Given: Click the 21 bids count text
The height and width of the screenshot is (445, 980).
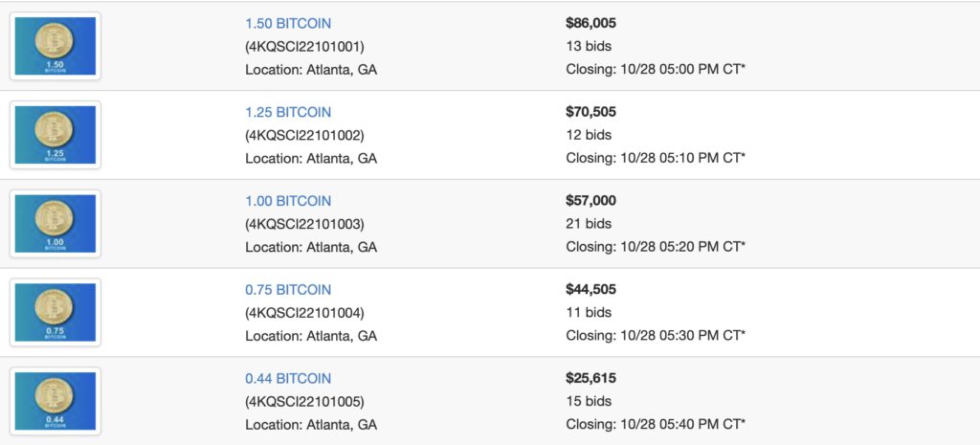Looking at the screenshot, I should (589, 224).
